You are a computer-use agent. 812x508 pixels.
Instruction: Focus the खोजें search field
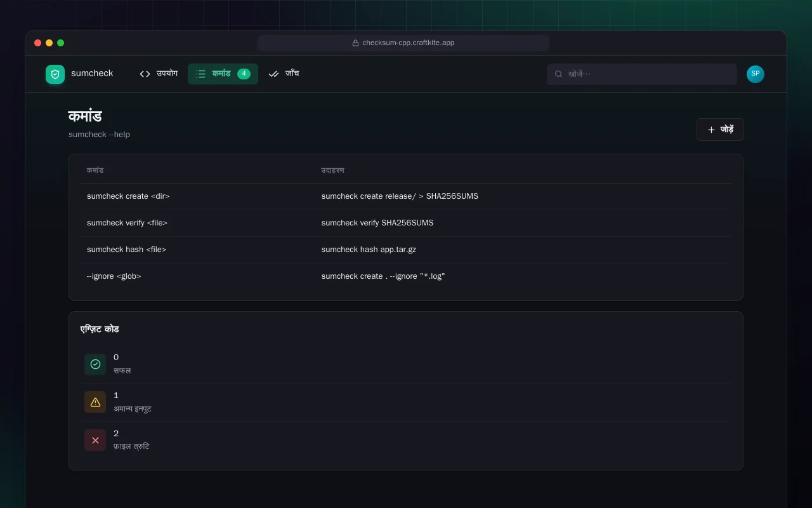[642, 74]
